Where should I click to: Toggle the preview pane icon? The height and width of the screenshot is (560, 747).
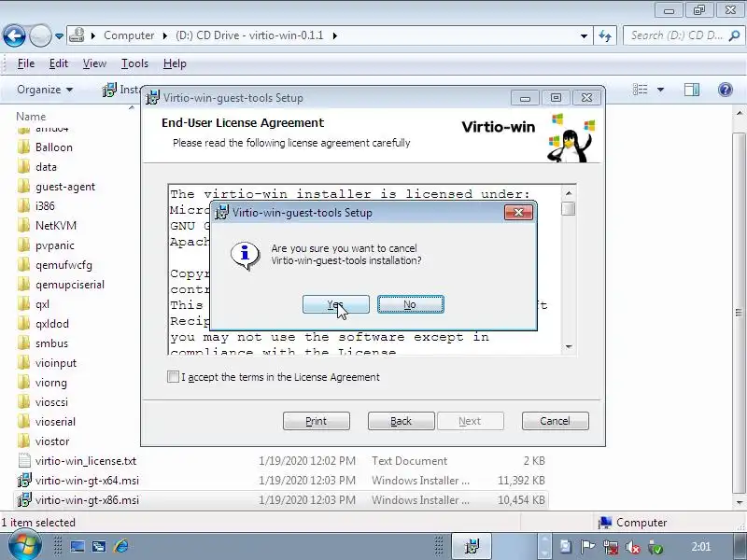pos(692,90)
